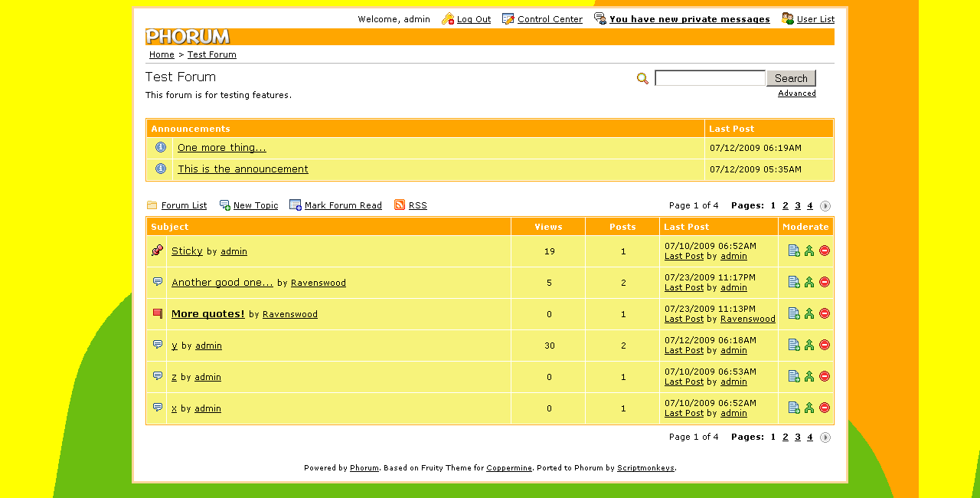Open the Control Center link
980x498 pixels.
(550, 19)
